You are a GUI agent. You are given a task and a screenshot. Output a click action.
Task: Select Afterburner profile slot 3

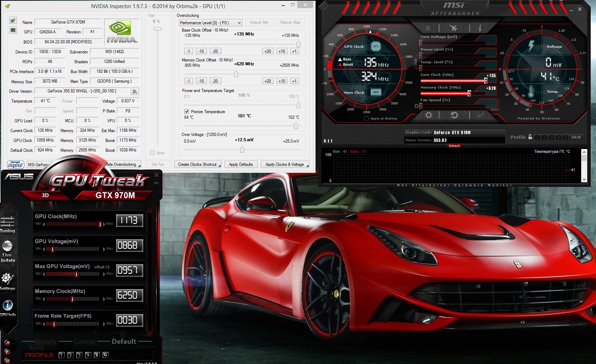(551, 137)
